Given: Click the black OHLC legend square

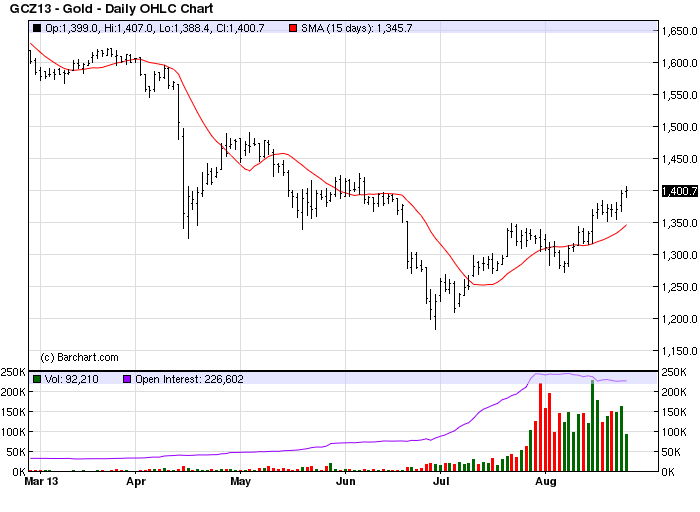Looking at the screenshot, I should point(37,28).
